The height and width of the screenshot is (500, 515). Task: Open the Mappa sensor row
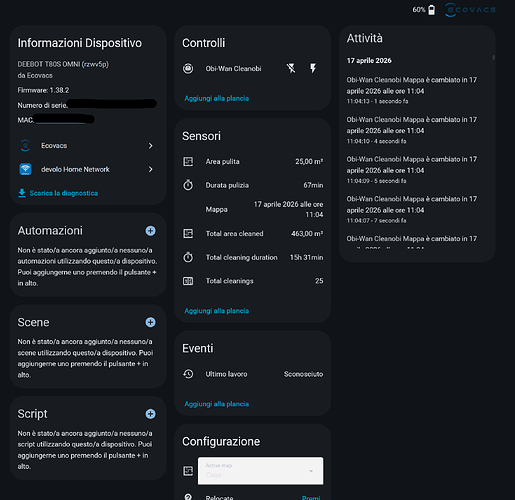click(253, 209)
